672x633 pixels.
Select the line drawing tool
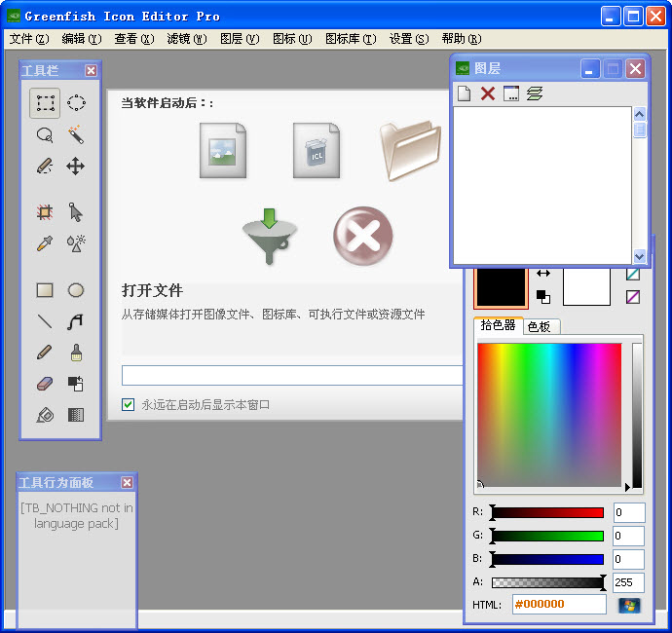tap(45, 321)
